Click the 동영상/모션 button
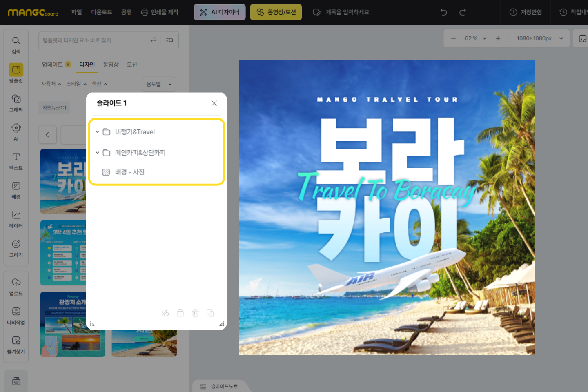Screen dimensions: 588x392 click(276, 12)
